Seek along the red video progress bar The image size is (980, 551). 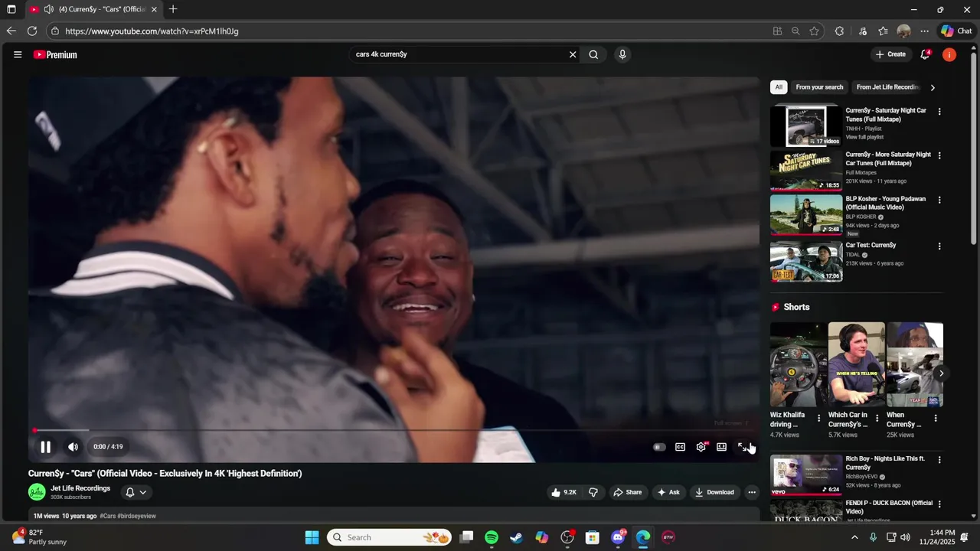tap(394, 431)
